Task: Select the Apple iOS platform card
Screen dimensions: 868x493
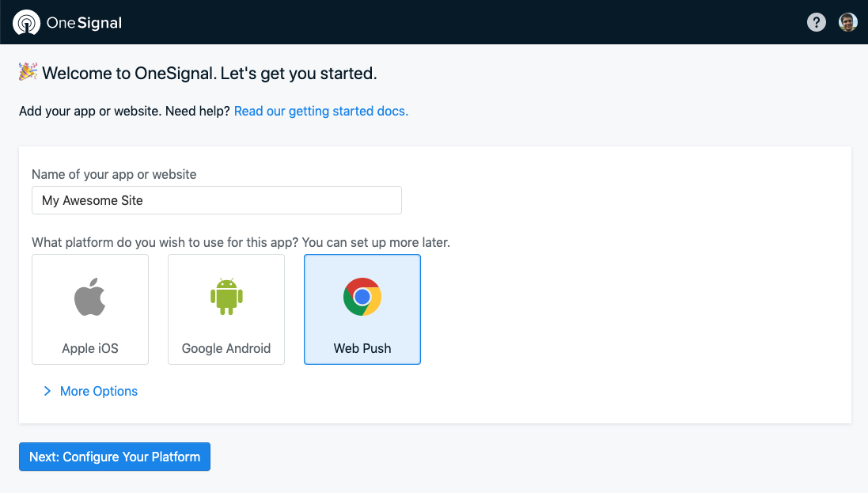Action: point(90,309)
